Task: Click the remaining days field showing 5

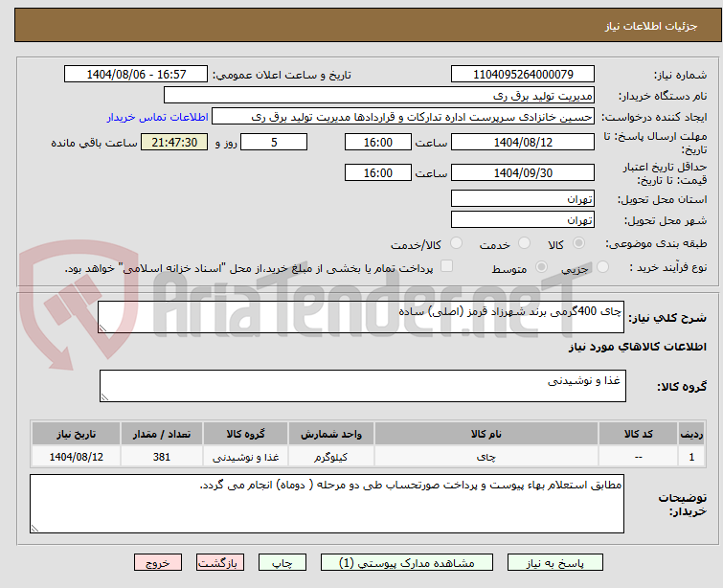Action: click(x=274, y=142)
